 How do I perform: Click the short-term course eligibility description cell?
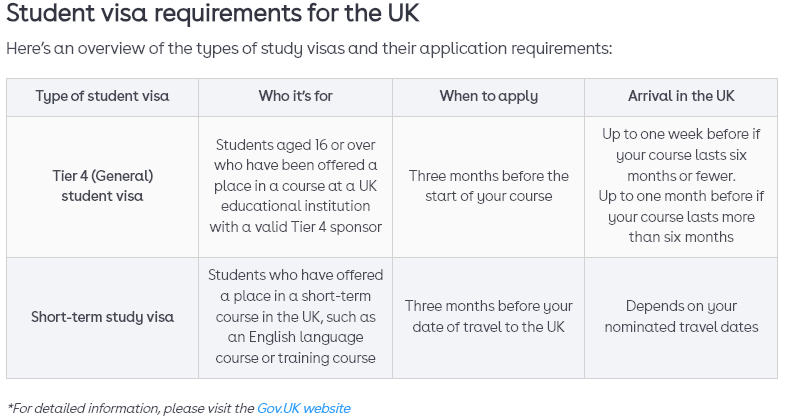point(295,316)
